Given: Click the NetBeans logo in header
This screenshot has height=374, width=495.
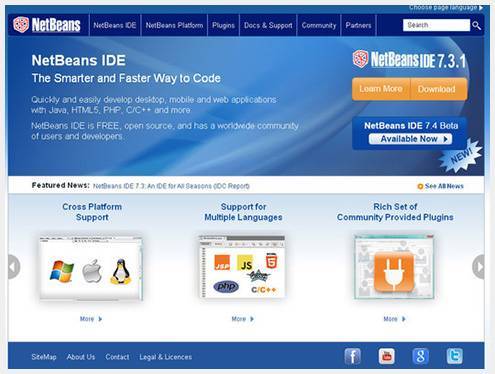Looking at the screenshot, I should [47, 25].
